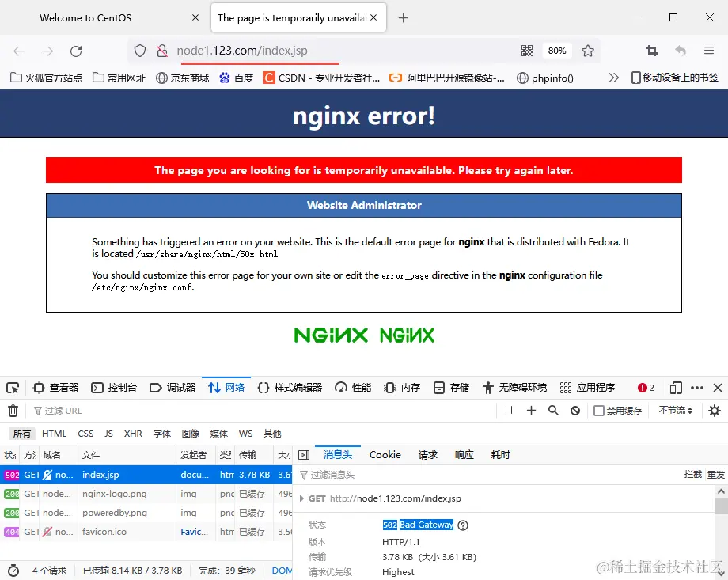Open network search magnifier icon

[x=553, y=410]
